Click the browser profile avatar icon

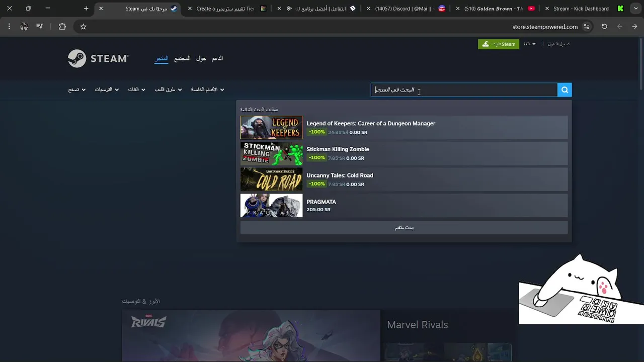coord(24,27)
